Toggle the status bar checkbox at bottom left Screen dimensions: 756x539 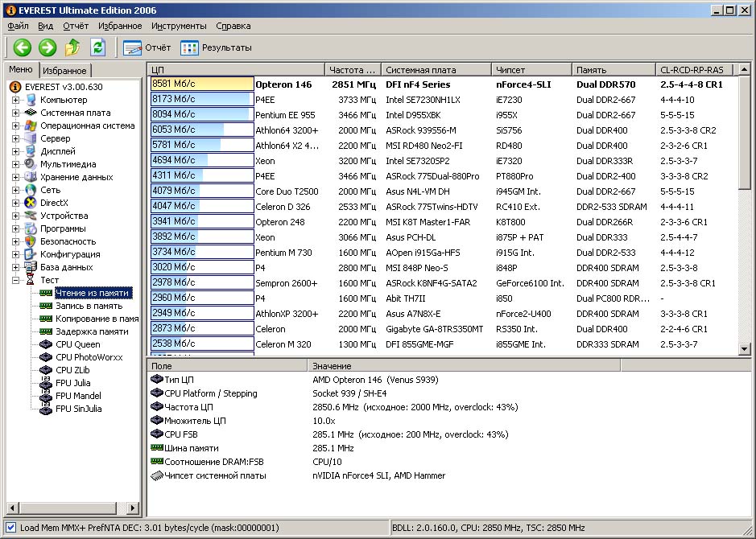point(10,528)
